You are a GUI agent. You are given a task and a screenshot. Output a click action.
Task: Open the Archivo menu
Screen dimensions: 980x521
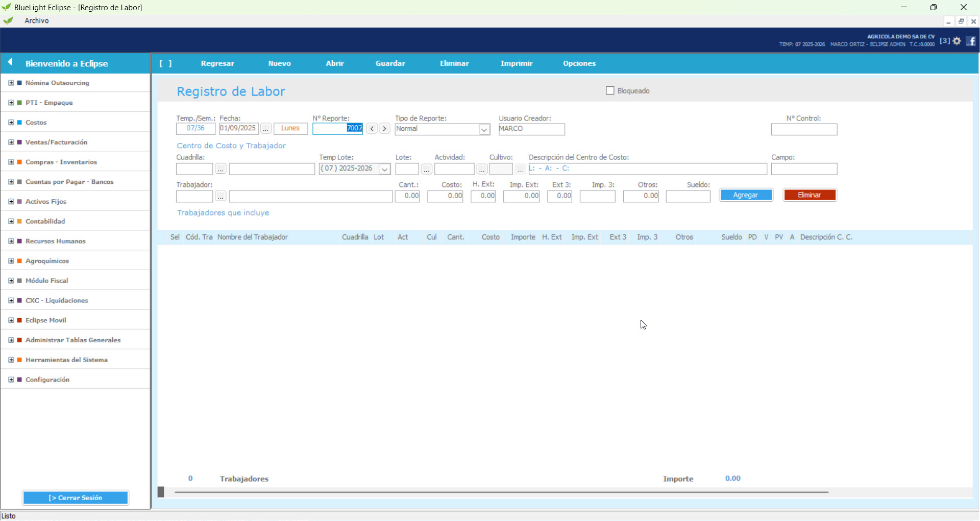(x=36, y=20)
